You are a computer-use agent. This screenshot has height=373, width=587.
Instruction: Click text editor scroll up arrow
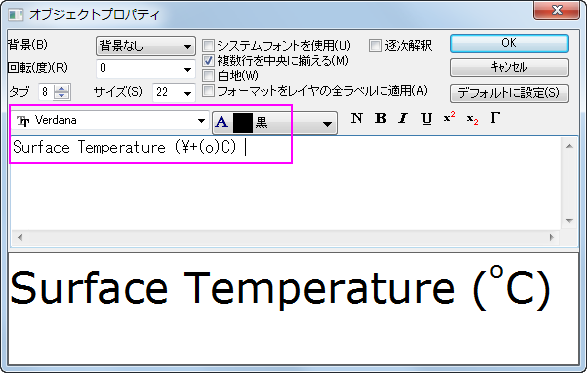pyautogui.click(x=569, y=146)
